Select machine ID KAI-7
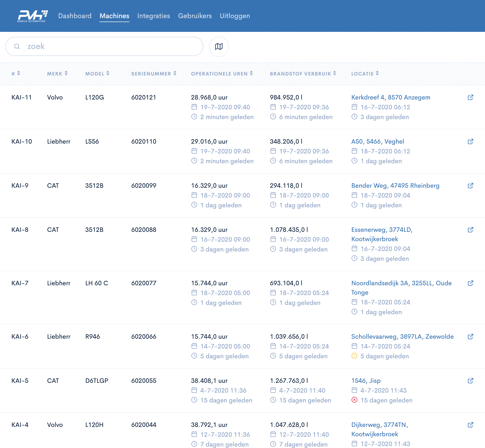This screenshot has width=485, height=448. point(20,283)
